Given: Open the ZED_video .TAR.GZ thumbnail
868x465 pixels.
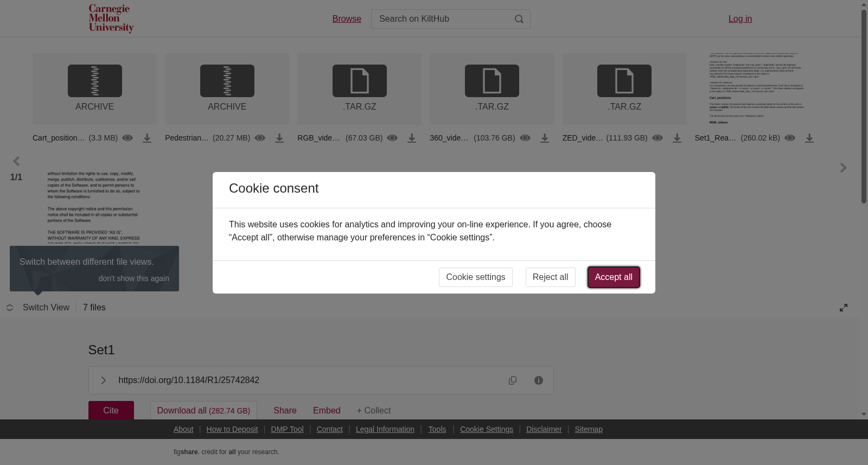Looking at the screenshot, I should click(x=624, y=89).
